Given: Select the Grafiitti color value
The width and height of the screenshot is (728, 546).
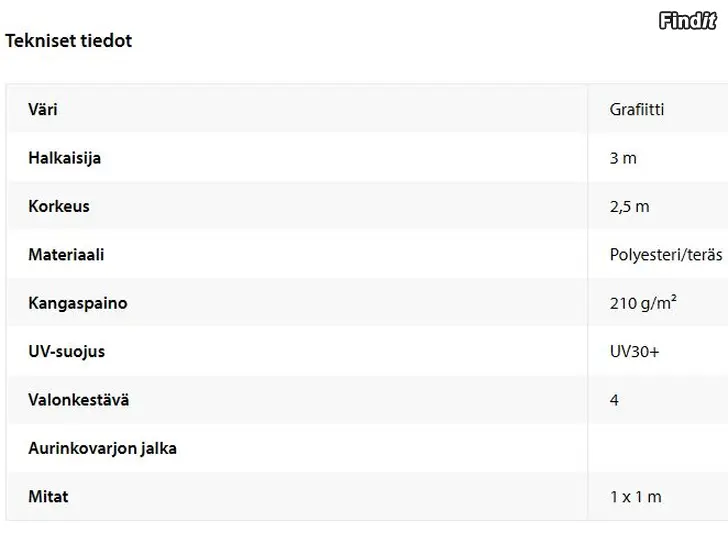Looking at the screenshot, I should point(637,110).
